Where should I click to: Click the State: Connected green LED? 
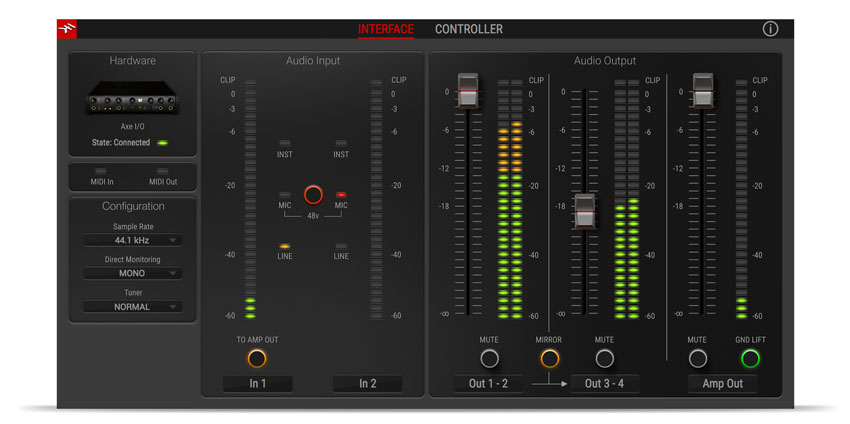162,143
